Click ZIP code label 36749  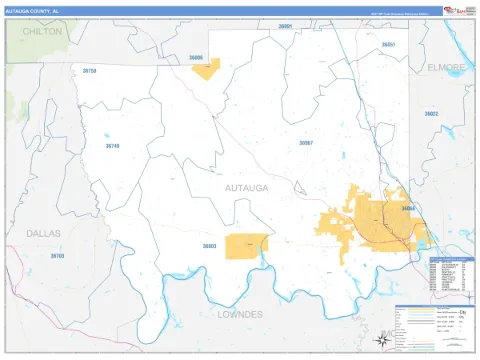112,146
